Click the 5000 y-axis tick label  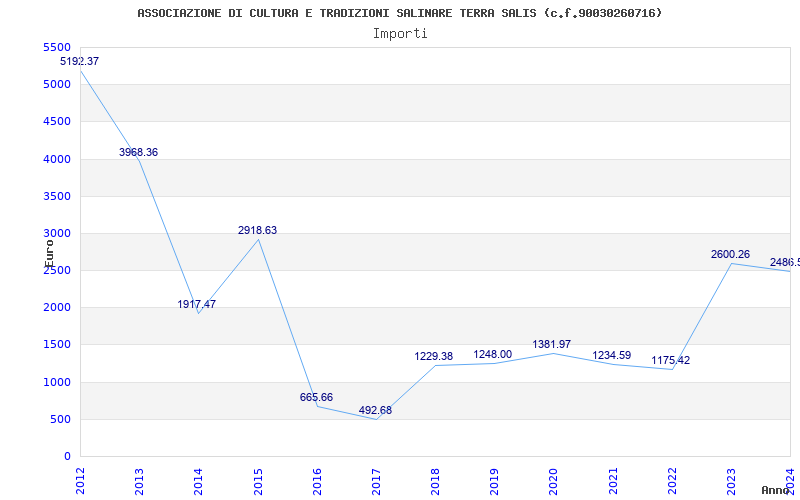point(57,84)
